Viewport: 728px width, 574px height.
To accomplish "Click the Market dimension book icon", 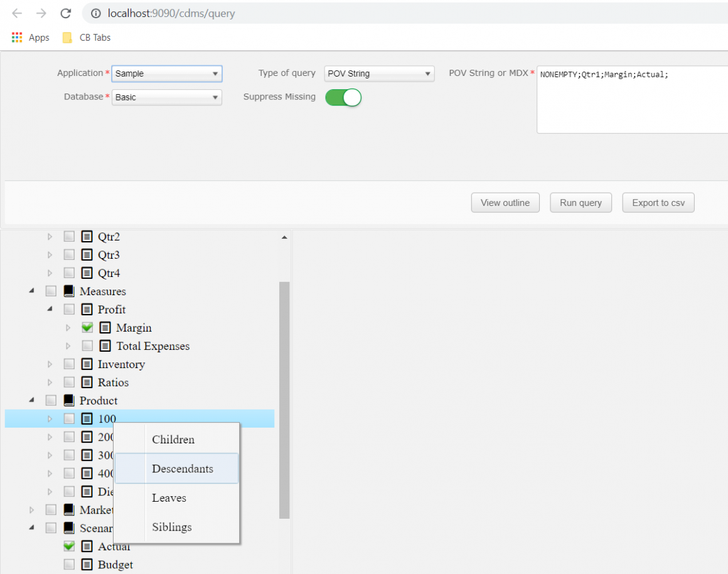I will tap(68, 509).
